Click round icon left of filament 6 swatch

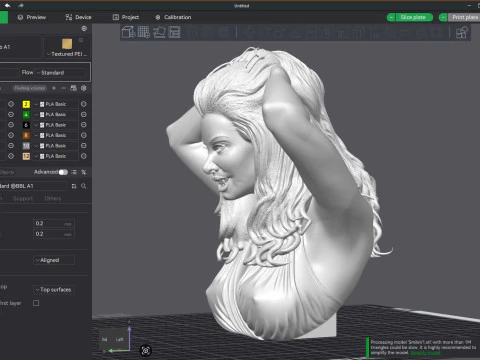coord(11,125)
